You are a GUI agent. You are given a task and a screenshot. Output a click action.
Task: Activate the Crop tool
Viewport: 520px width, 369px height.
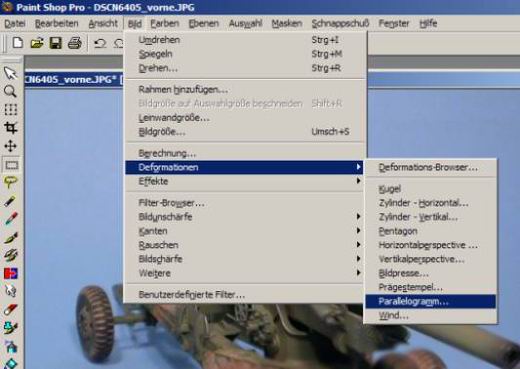[10, 128]
